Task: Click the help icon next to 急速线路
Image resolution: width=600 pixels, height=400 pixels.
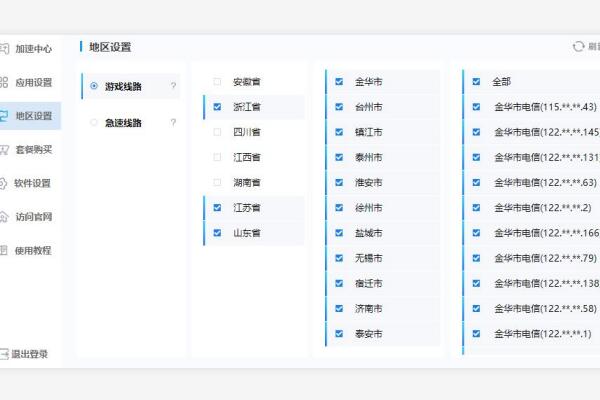Action: click(x=173, y=122)
